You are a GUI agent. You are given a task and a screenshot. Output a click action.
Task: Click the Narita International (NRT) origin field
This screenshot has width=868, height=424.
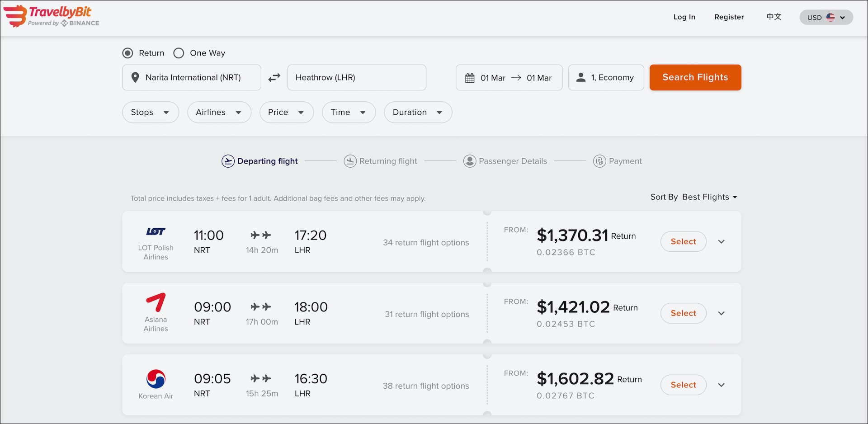coord(192,77)
